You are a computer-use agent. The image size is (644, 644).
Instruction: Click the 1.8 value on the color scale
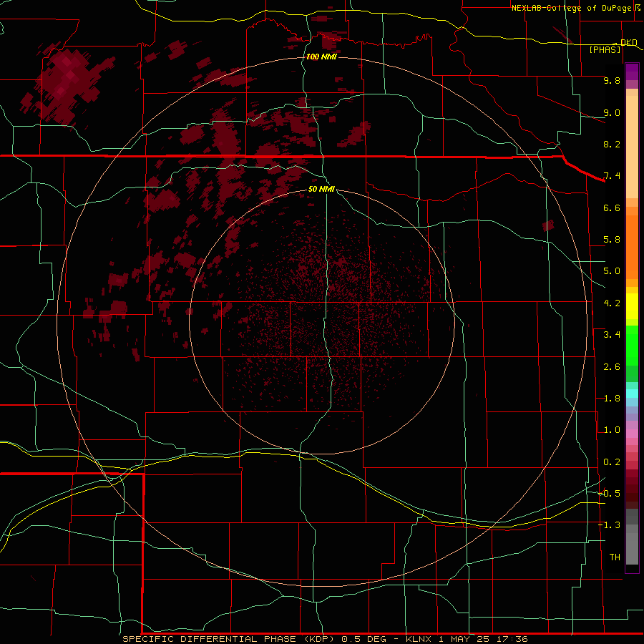(612, 399)
